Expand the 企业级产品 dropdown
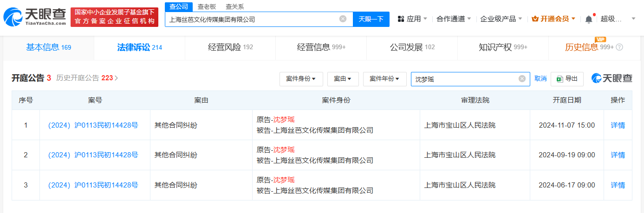644x213 pixels. click(501, 19)
